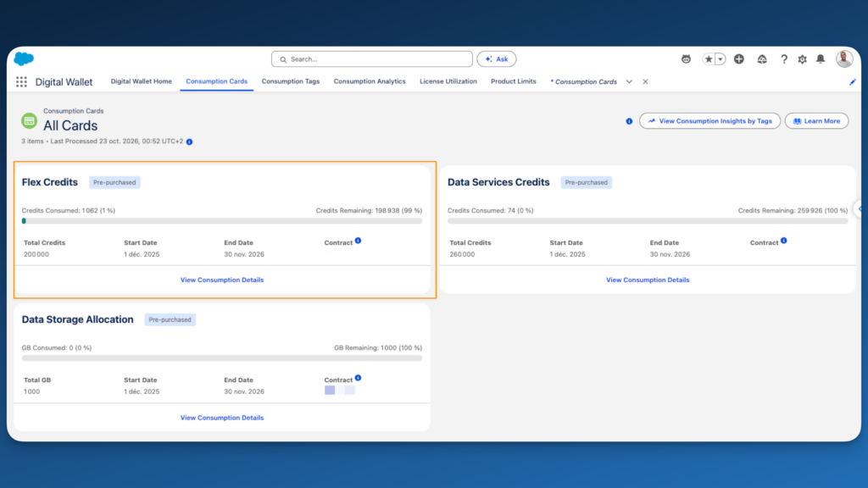The width and height of the screenshot is (868, 488).
Task: Click the Ask button
Action: point(497,59)
